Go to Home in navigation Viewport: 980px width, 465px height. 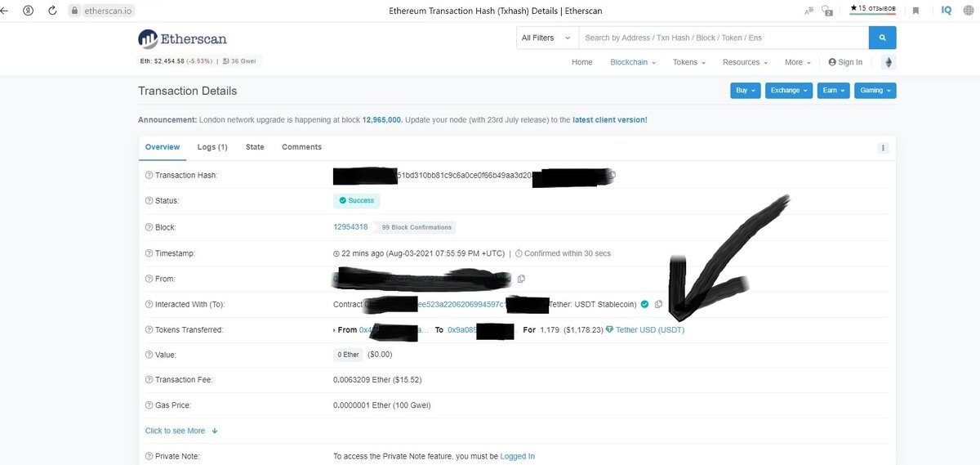click(x=582, y=62)
